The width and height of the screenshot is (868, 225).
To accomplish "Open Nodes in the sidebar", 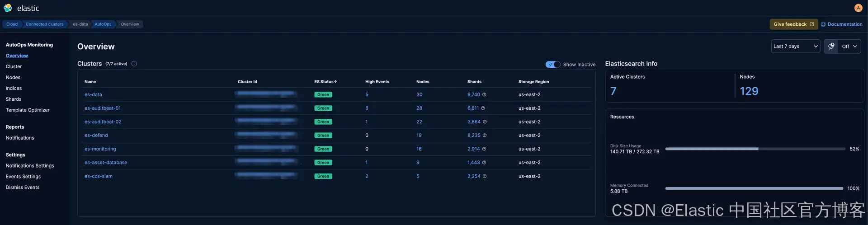I will [13, 77].
